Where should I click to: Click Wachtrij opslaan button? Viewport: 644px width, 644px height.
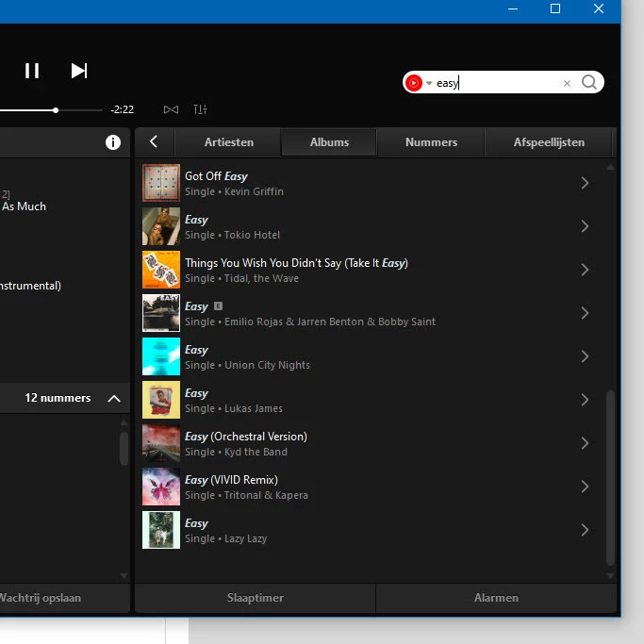41,598
